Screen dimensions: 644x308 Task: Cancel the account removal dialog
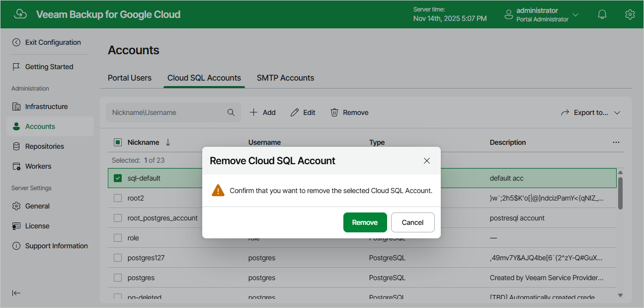pyautogui.click(x=412, y=222)
